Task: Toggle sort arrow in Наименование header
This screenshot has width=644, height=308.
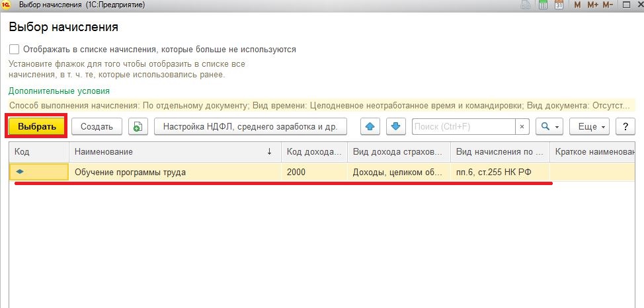Action: point(269,151)
